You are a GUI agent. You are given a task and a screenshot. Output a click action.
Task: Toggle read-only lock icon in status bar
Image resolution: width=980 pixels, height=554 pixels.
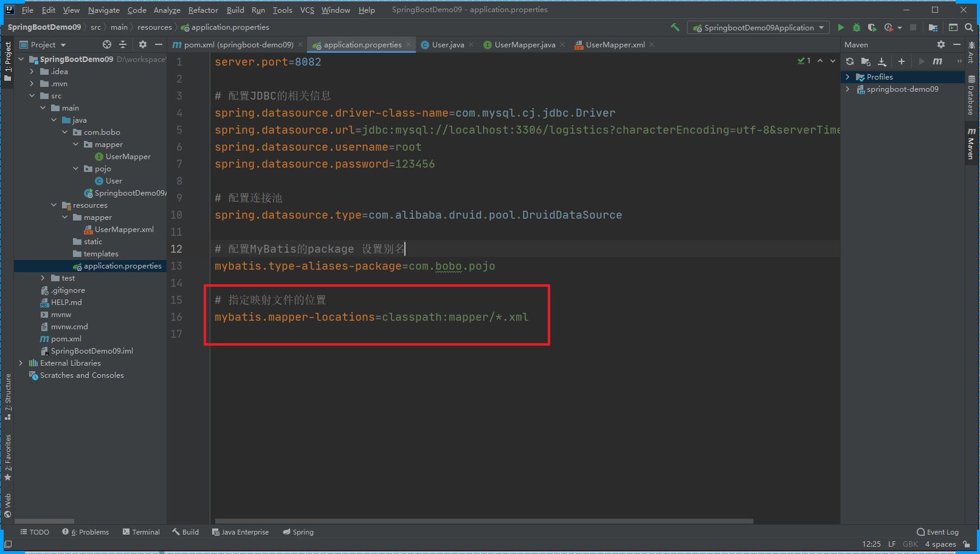point(967,544)
